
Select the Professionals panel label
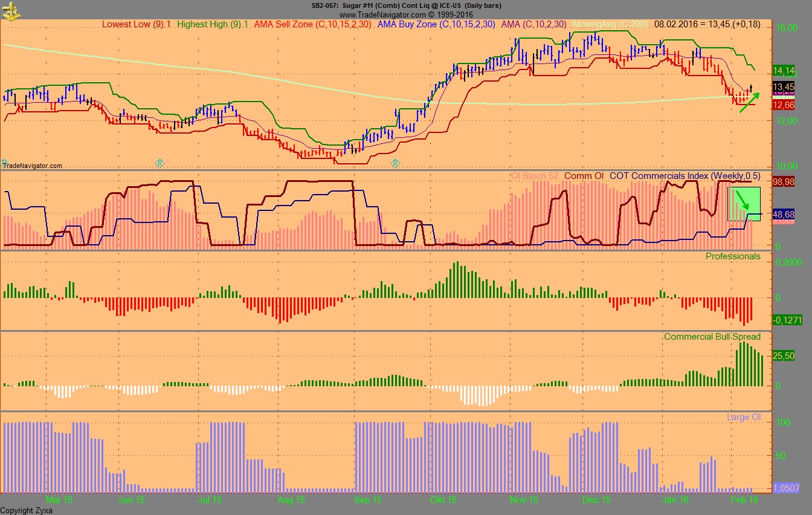735,256
